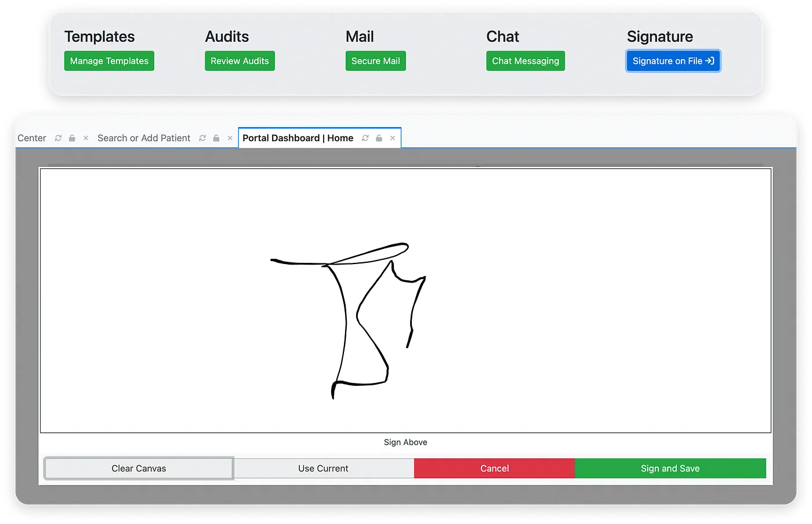Close the Center tab
Viewport: 812px width, 524px height.
pyautogui.click(x=85, y=138)
